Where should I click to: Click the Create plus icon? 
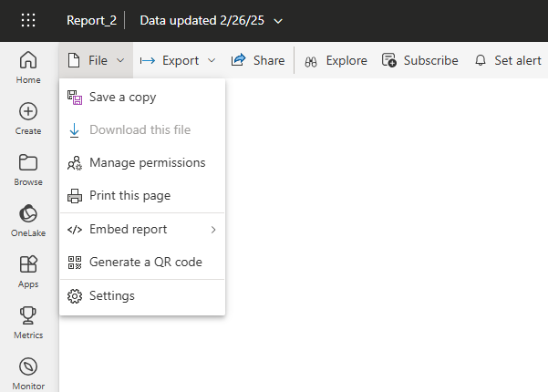(x=28, y=118)
